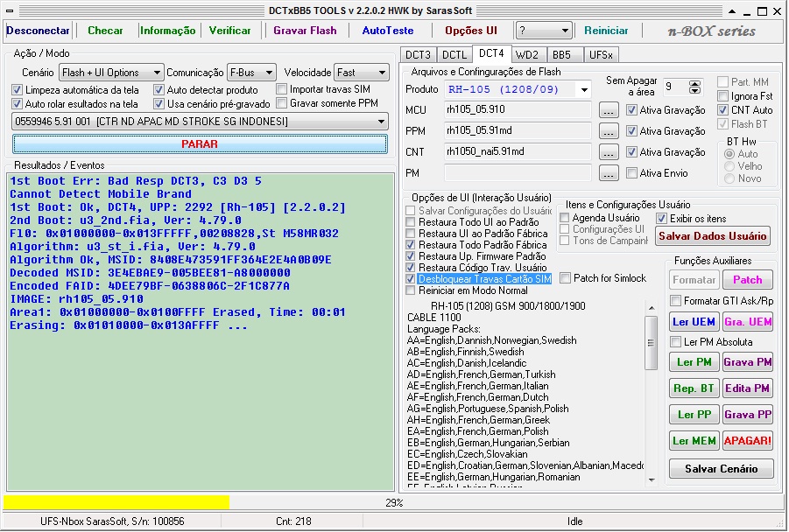
Task: Open the Produto RH-105 dropdown
Action: [x=518, y=89]
